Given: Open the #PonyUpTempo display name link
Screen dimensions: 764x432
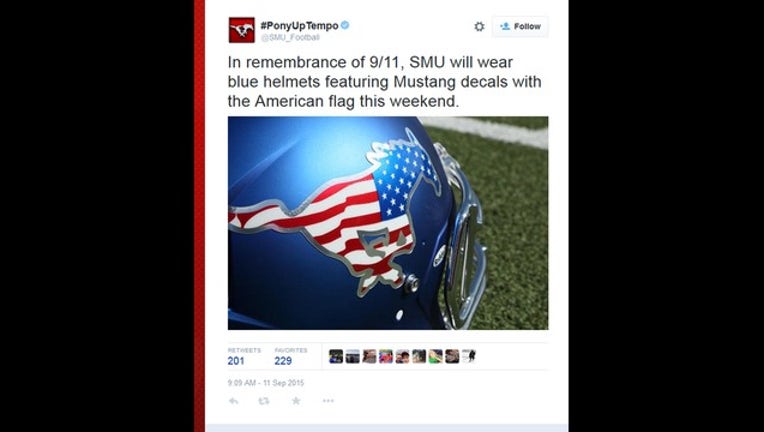Looking at the screenshot, I should click(299, 25).
